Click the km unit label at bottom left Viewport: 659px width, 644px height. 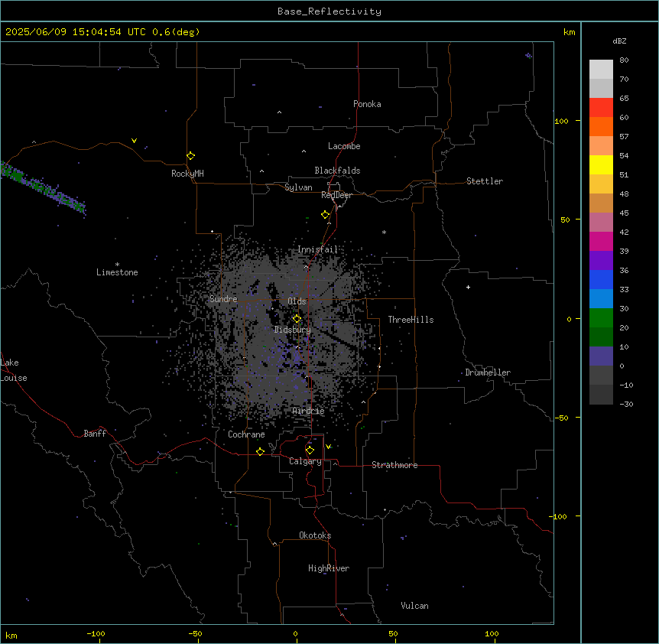click(11, 636)
